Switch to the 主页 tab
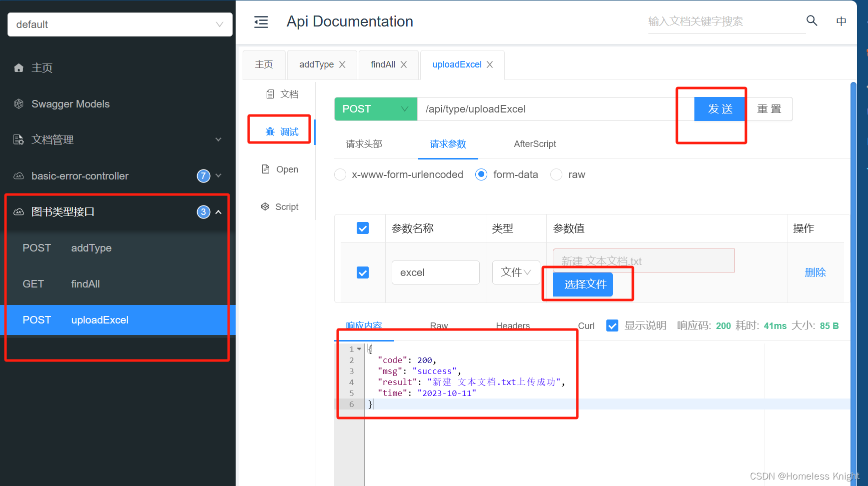 pyautogui.click(x=264, y=64)
